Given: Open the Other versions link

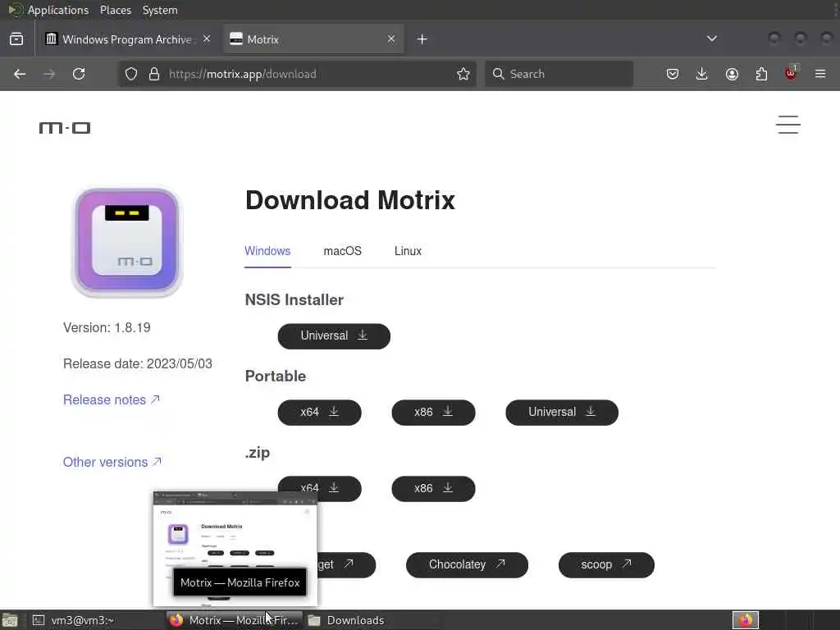Looking at the screenshot, I should (112, 462).
